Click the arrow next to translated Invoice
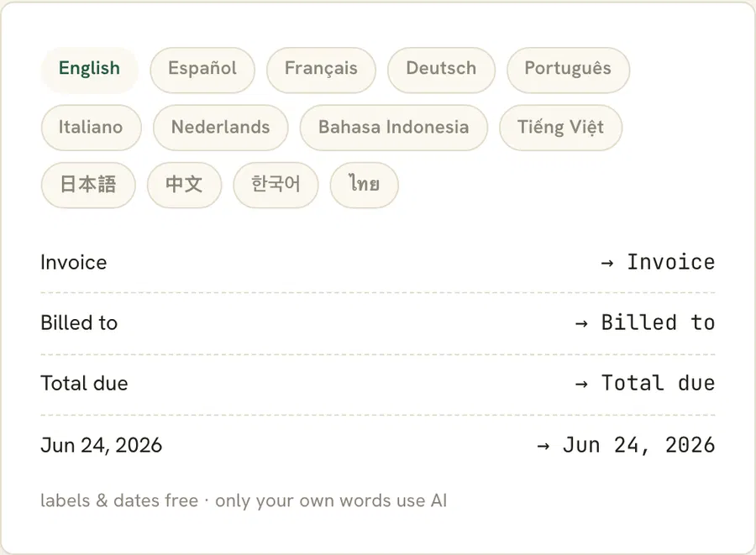The image size is (756, 555). (x=607, y=263)
